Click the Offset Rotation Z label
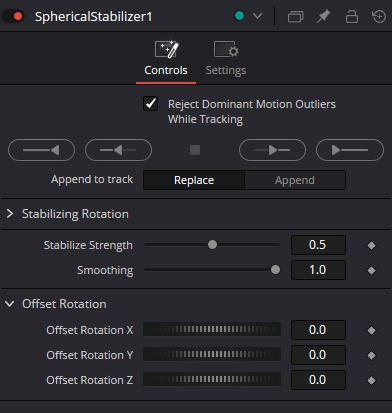 pyautogui.click(x=90, y=380)
